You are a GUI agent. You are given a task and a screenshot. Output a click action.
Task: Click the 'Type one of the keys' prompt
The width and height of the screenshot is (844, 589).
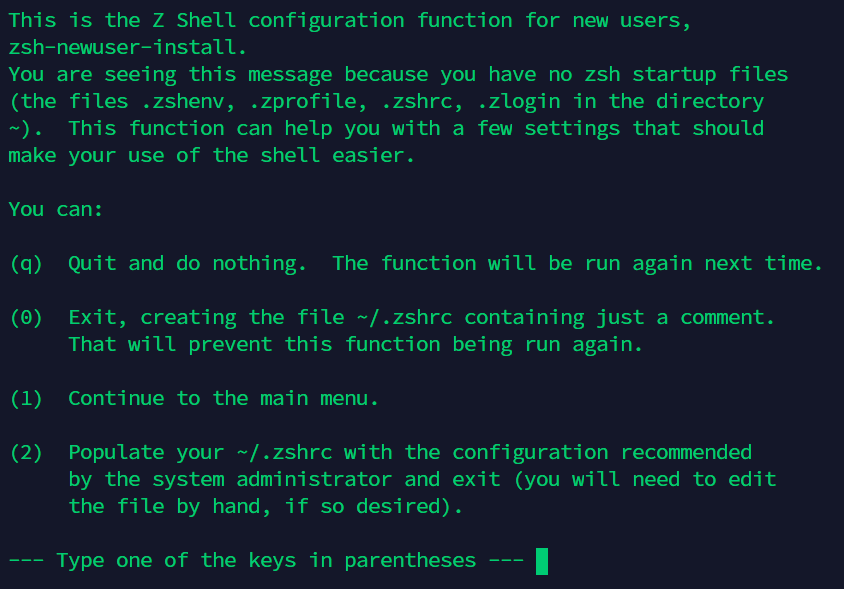tap(266, 560)
